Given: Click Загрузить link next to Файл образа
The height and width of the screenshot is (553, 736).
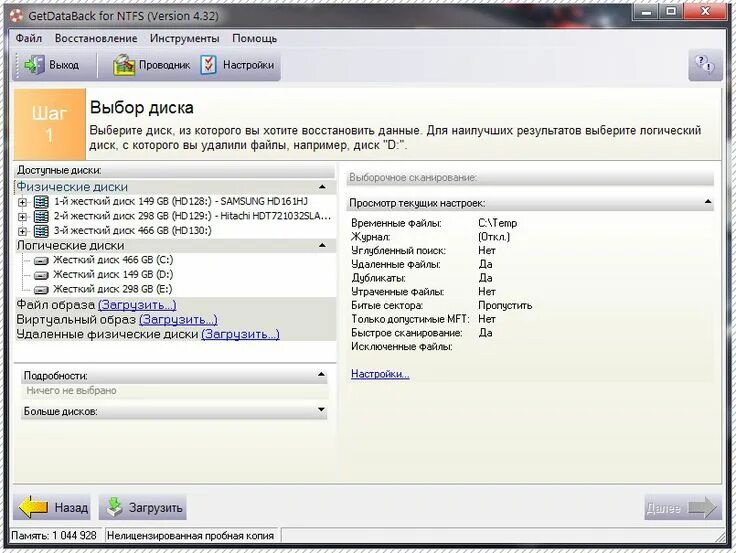Looking at the screenshot, I should 137,305.
